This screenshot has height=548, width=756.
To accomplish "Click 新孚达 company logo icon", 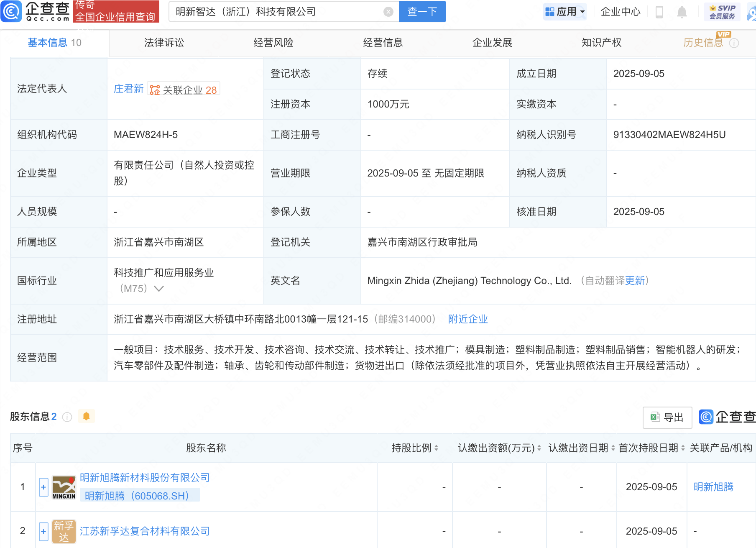I will 64,531.
